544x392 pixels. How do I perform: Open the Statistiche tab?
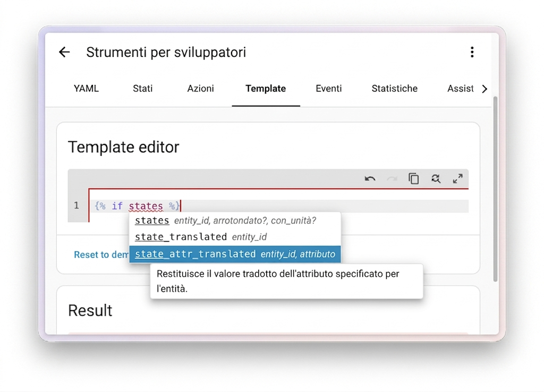point(395,89)
